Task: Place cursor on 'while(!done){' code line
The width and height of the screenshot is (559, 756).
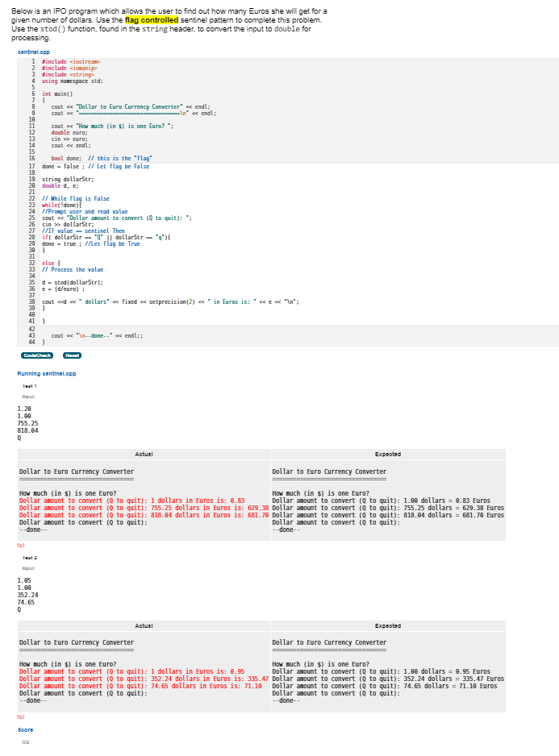Action: pos(62,205)
